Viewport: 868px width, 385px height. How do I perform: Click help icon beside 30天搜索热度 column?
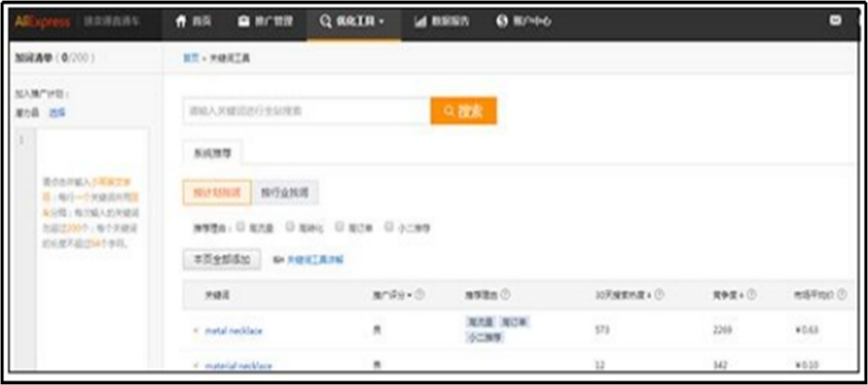click(x=660, y=295)
